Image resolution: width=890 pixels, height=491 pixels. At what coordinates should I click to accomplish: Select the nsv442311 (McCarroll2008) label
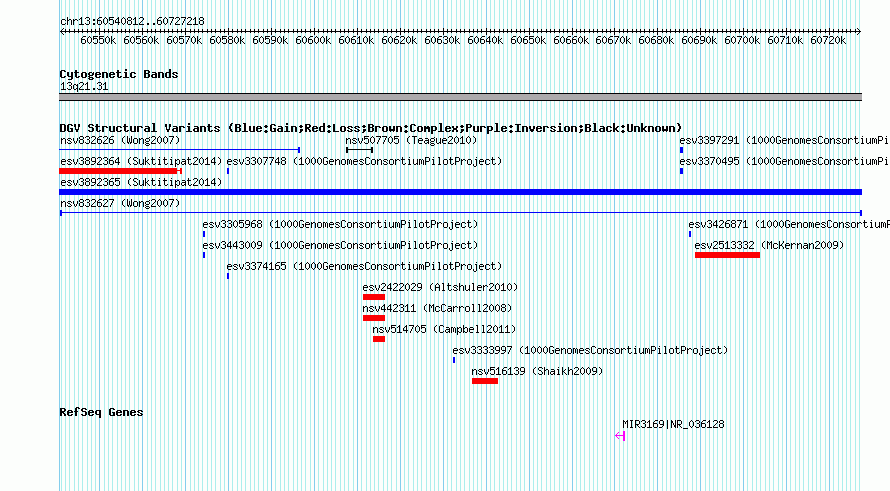(x=437, y=308)
